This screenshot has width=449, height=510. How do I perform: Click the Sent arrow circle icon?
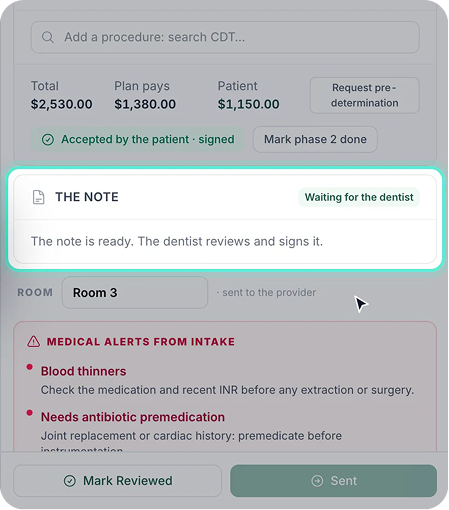[317, 481]
